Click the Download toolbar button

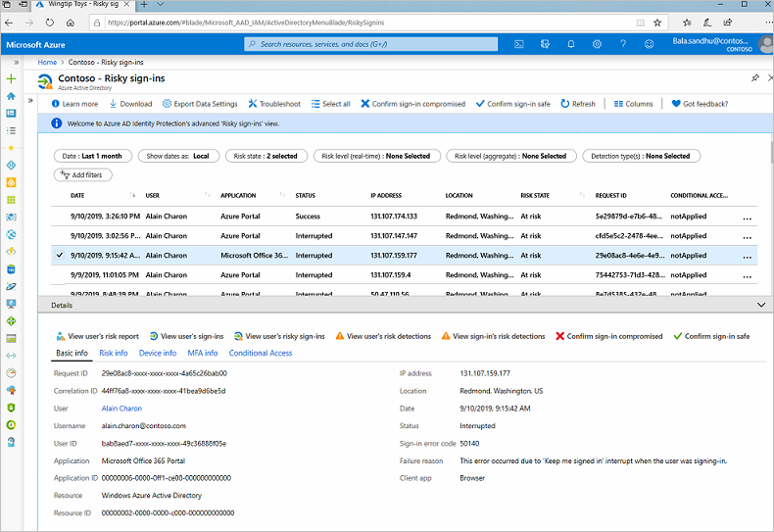pos(131,104)
